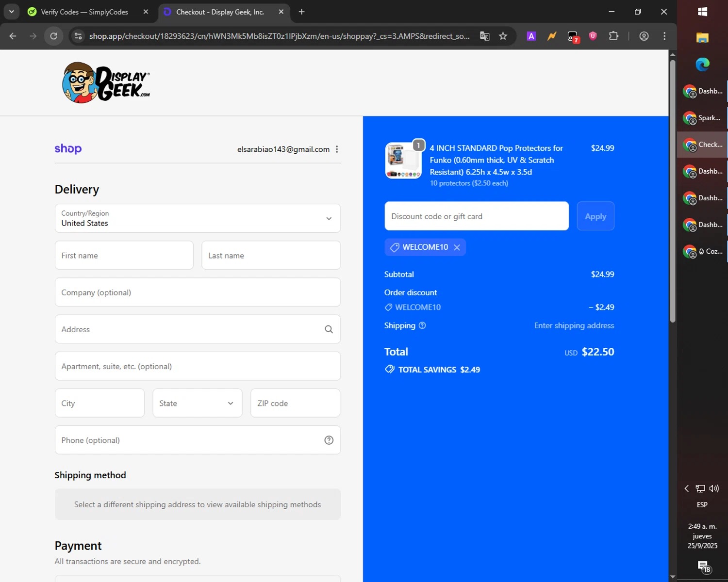The image size is (728, 582).
Task: Click the email elsarabiao143@gmail.com
Action: coord(283,149)
